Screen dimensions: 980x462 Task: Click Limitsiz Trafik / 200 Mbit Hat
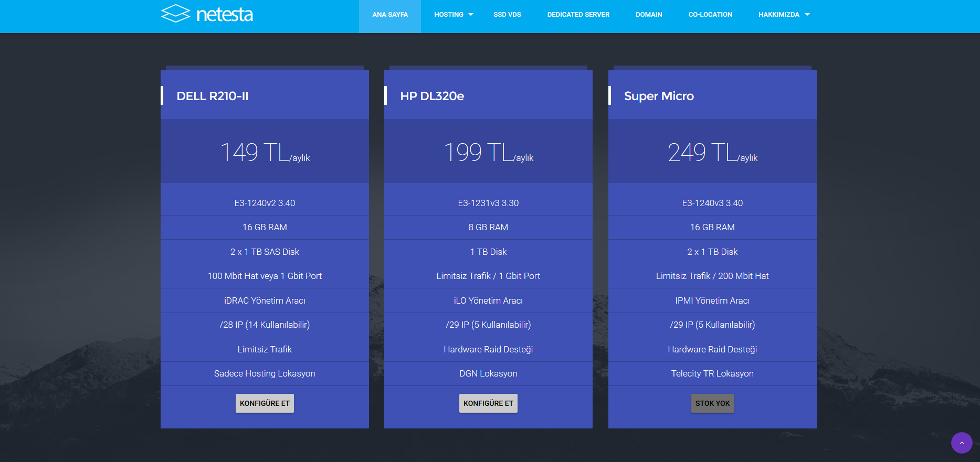pos(712,276)
